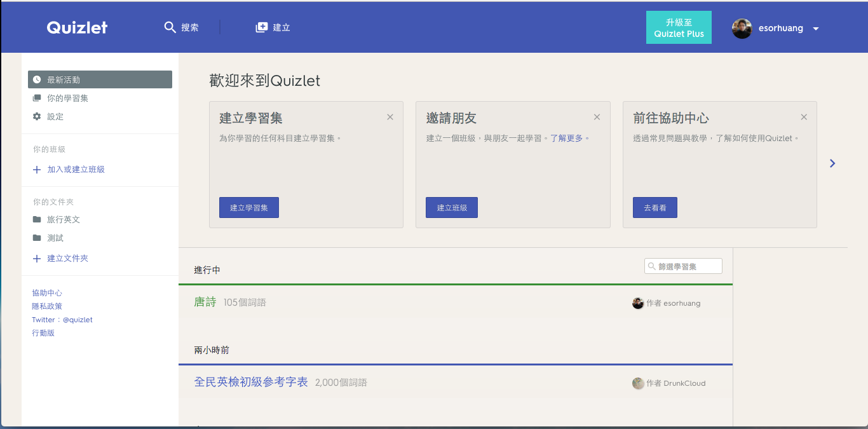Click 加入或建立班級 link

pyautogui.click(x=76, y=170)
